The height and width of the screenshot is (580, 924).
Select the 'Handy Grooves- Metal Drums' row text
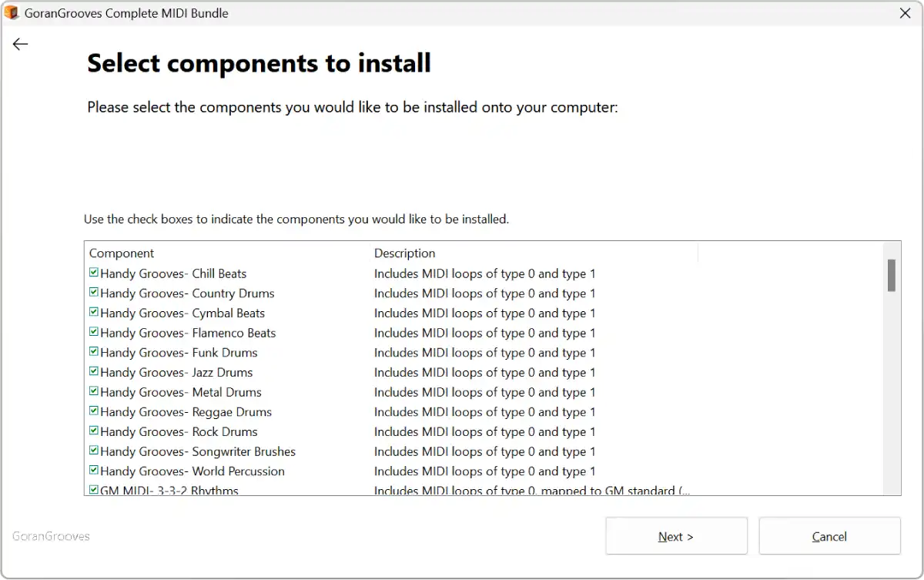pos(181,393)
